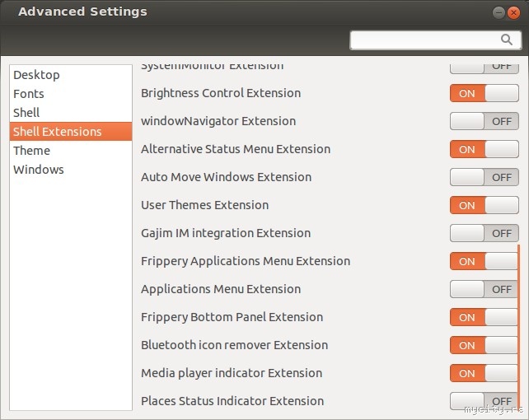Screen dimensions: 529x420
Task: Select Windows in the sidebar
Action: pyautogui.click(x=38, y=170)
